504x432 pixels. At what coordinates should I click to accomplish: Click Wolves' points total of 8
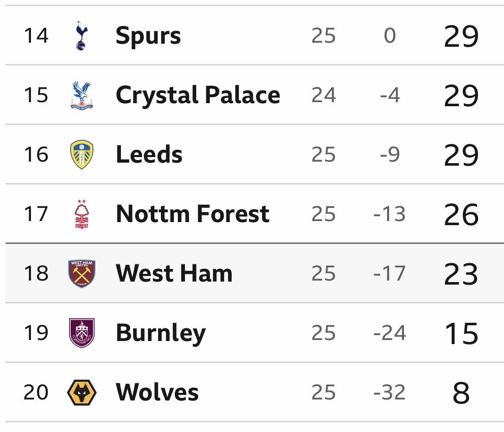pyautogui.click(x=461, y=392)
